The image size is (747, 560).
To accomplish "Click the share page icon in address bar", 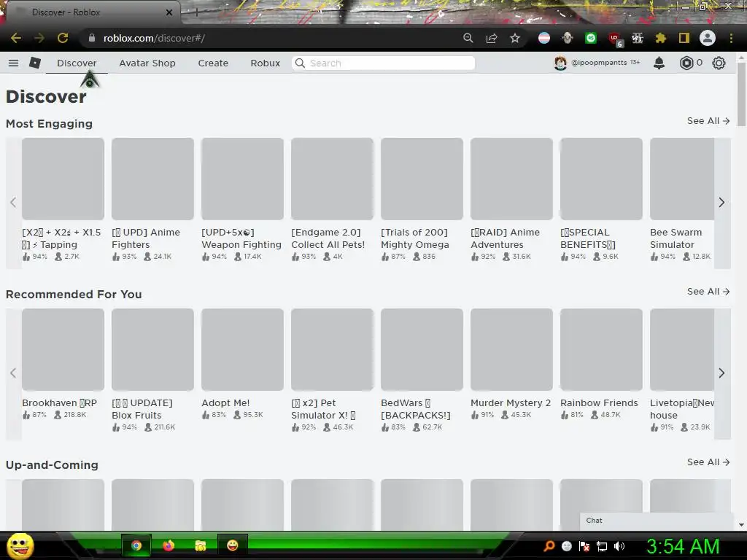I will [x=492, y=38].
